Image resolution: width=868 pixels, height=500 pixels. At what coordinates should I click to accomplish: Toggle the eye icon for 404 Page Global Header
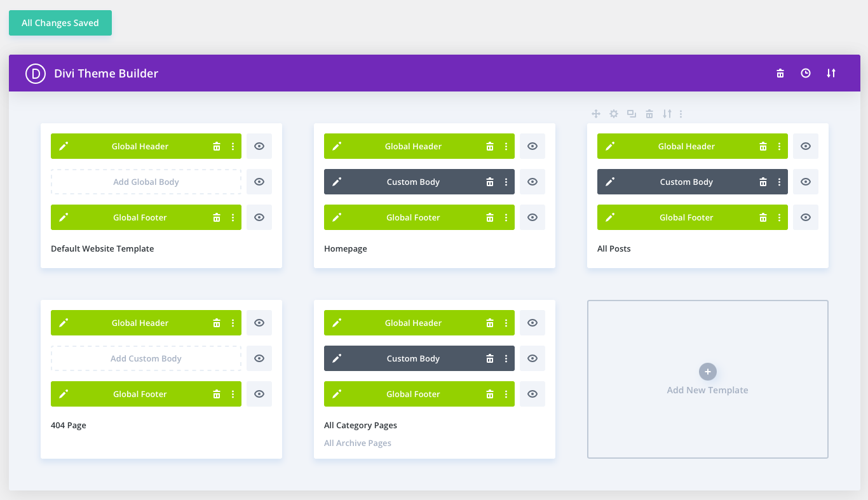click(x=259, y=323)
